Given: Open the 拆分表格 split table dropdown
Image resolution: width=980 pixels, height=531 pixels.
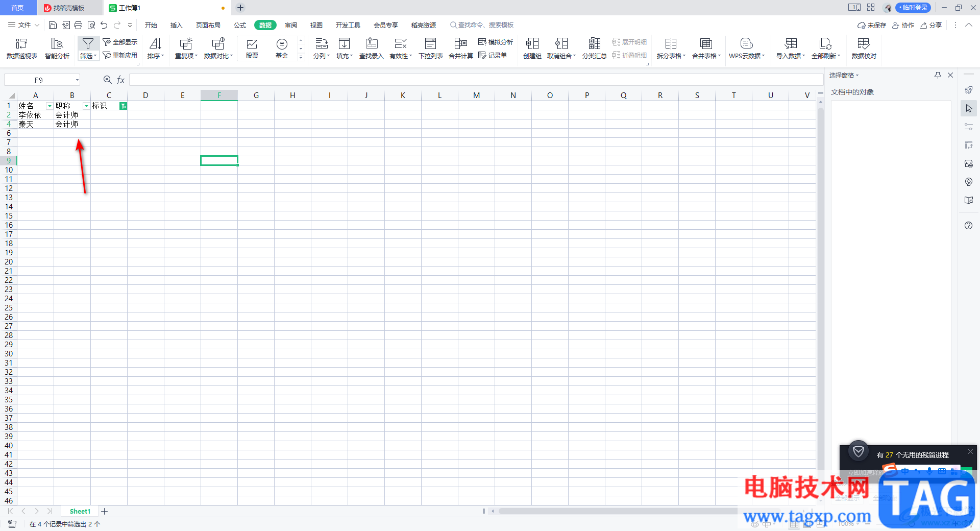Looking at the screenshot, I should pyautogui.click(x=671, y=56).
